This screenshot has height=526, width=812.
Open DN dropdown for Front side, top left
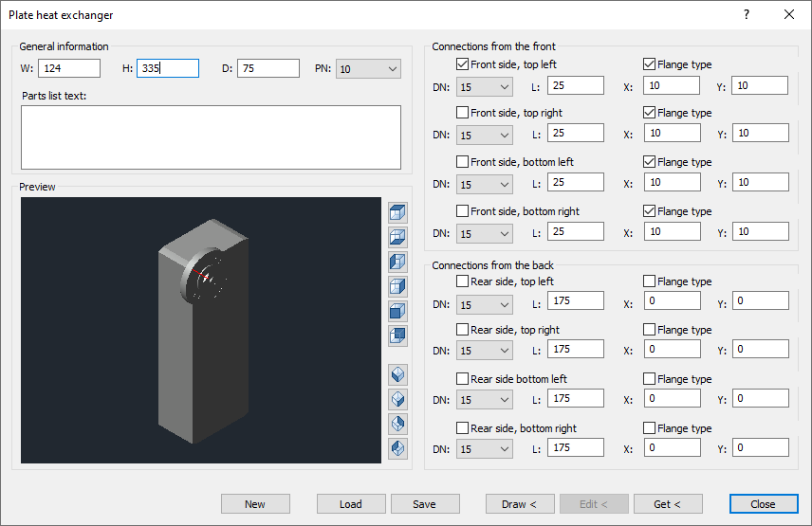(x=484, y=87)
